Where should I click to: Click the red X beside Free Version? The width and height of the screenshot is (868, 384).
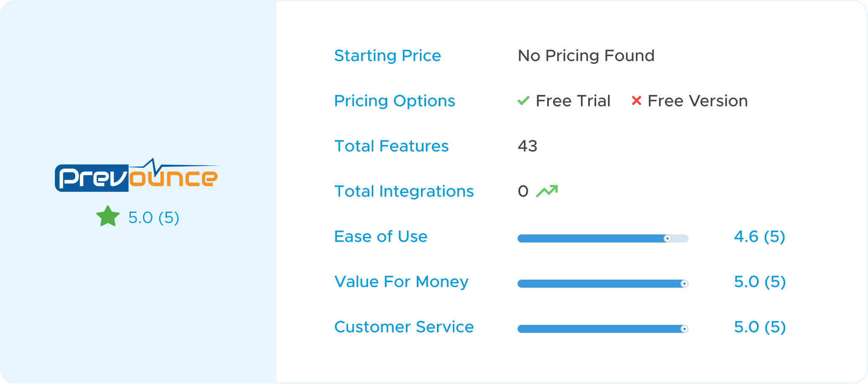click(636, 101)
